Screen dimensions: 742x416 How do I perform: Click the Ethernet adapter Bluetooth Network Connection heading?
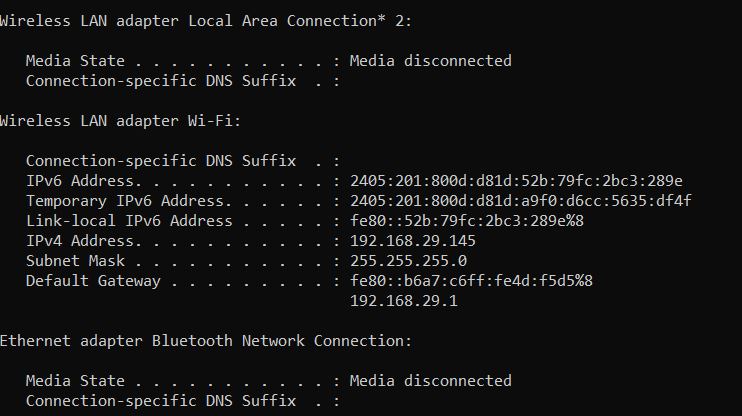click(206, 341)
